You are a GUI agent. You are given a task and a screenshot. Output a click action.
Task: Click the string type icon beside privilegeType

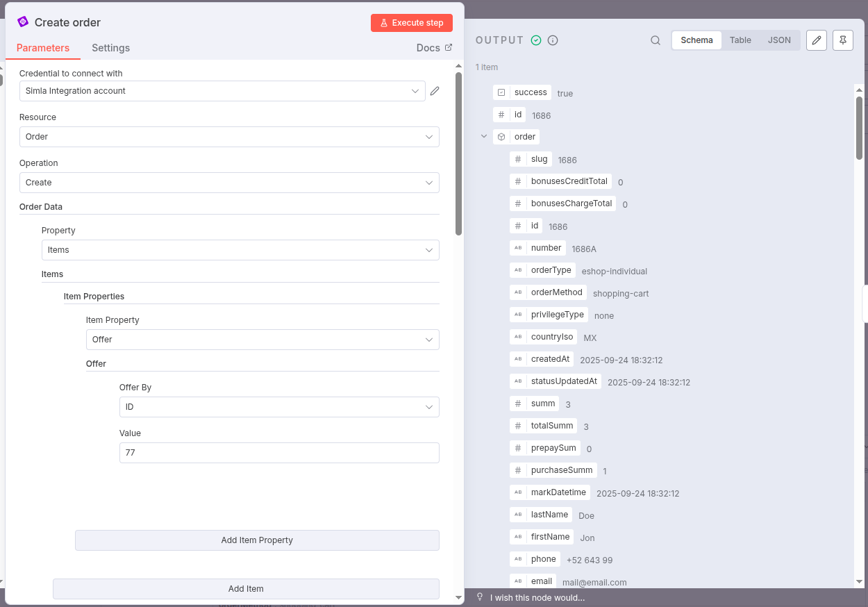click(x=518, y=315)
